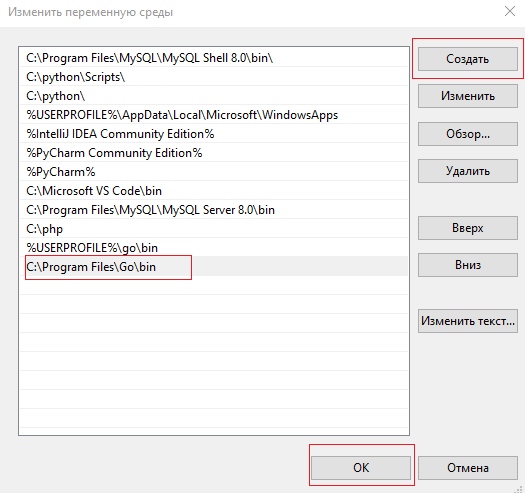Select the C:\python\Scripts\ entry

coord(214,77)
